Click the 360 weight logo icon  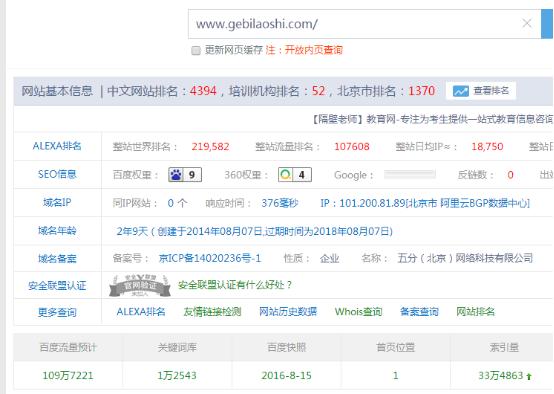pyautogui.click(x=285, y=175)
